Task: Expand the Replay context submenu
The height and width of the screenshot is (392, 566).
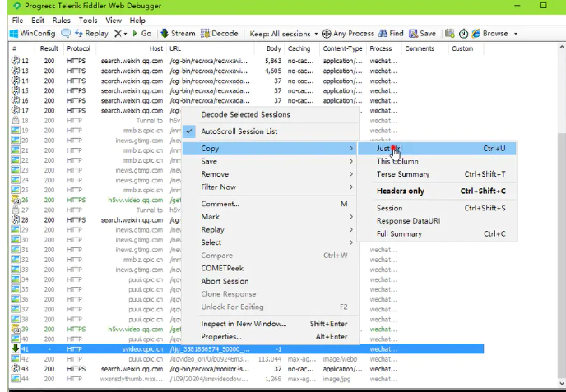Action: point(271,230)
